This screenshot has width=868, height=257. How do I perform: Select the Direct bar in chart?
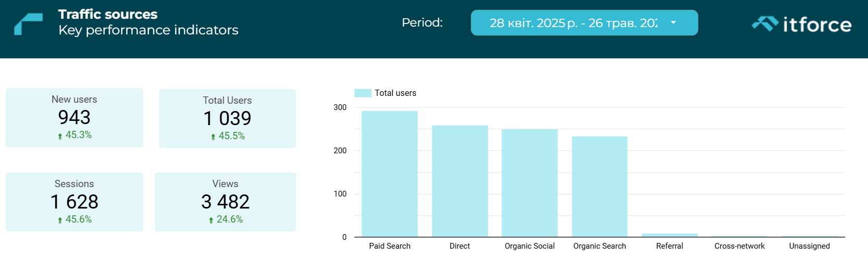[460, 181]
